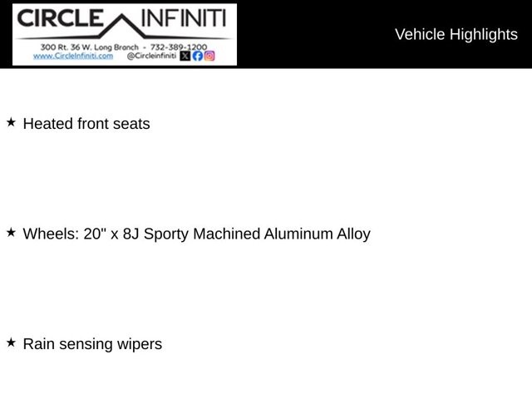This screenshot has height=399, width=532.
Task: Click the Instagram icon in the logo banner
Action: 209,56
